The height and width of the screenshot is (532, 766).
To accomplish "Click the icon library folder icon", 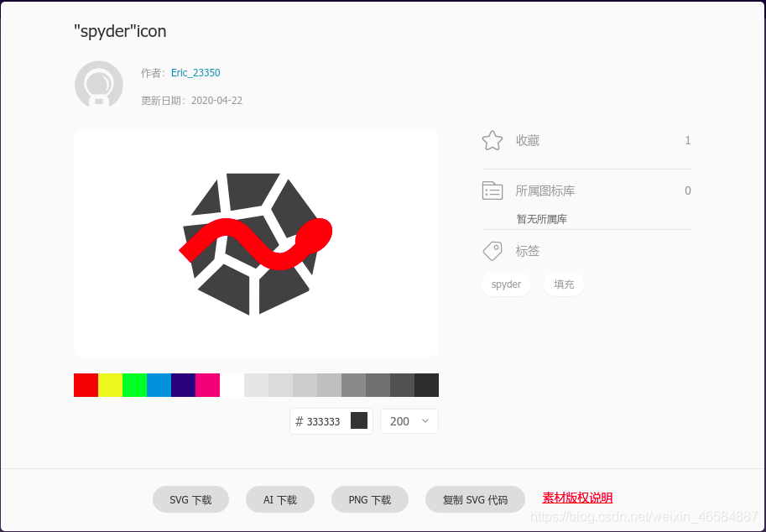I will (x=492, y=190).
